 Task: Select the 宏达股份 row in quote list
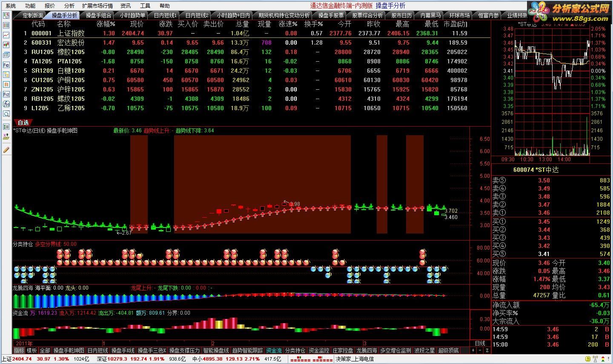point(251,43)
